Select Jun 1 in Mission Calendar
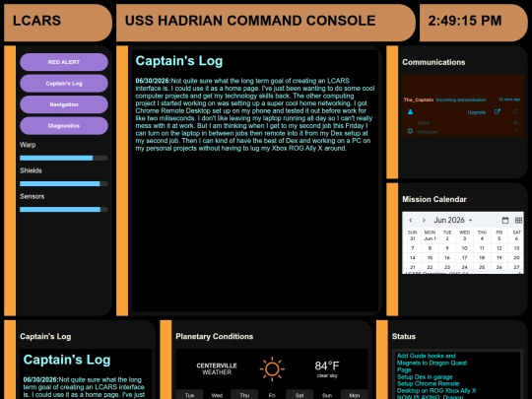This screenshot has width=532, height=399. (x=430, y=238)
